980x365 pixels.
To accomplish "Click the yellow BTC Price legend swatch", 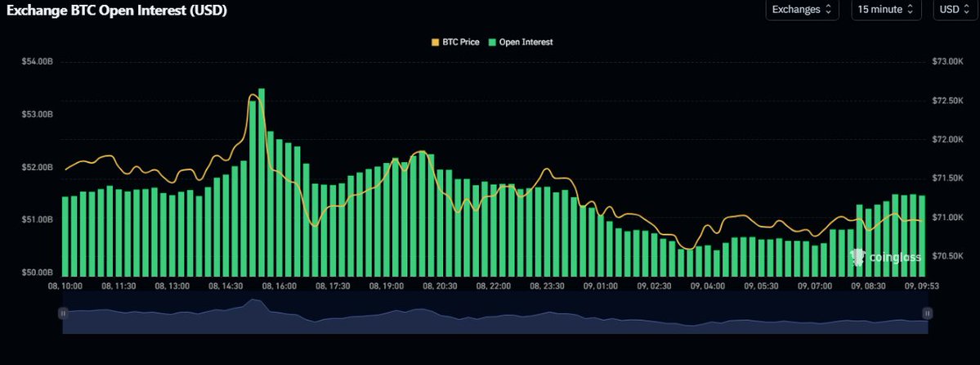I will point(435,42).
